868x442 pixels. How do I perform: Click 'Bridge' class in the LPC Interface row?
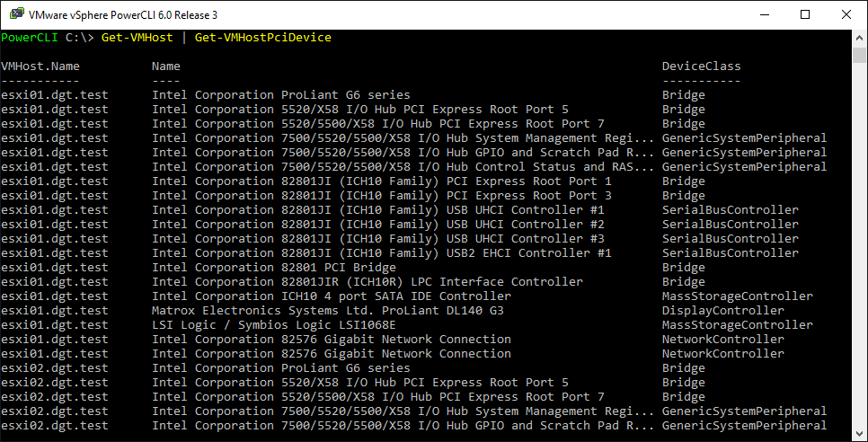684,282
